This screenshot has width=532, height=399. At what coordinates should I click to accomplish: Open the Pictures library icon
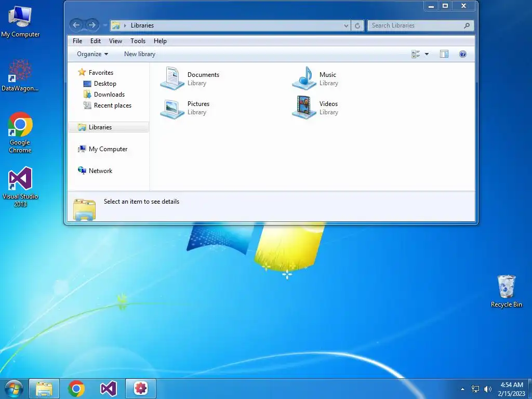tap(172, 109)
